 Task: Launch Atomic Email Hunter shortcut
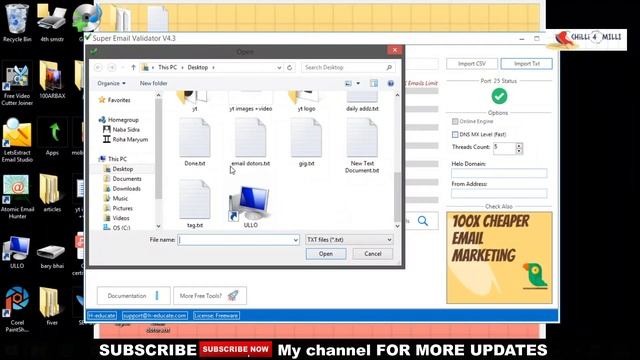point(17,198)
